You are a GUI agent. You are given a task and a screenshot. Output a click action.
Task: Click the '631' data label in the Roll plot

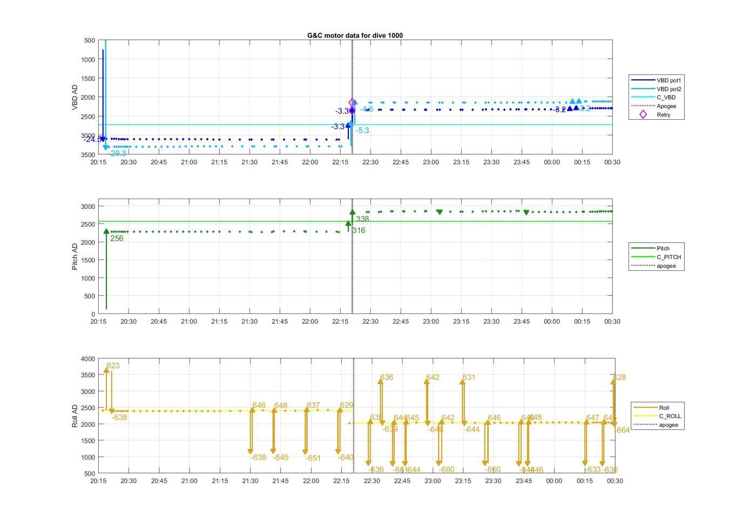pos(469,378)
